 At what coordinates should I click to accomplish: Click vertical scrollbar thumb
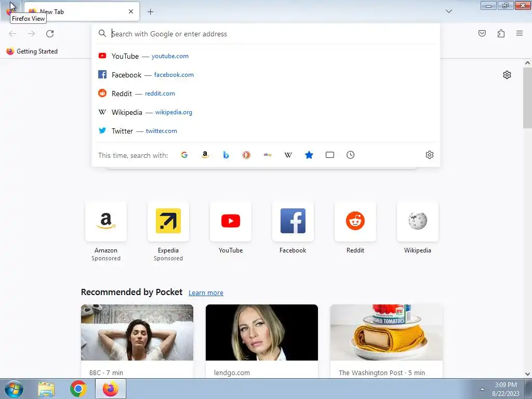pos(527,98)
